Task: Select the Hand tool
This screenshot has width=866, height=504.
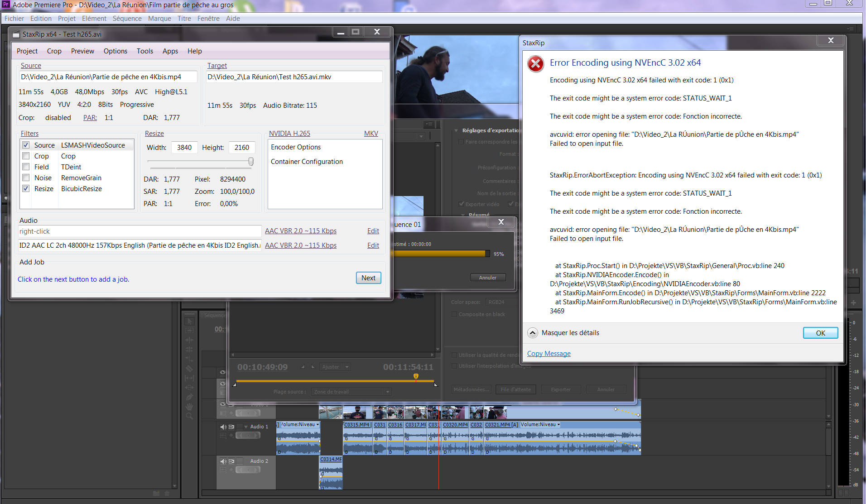Action: tap(189, 407)
